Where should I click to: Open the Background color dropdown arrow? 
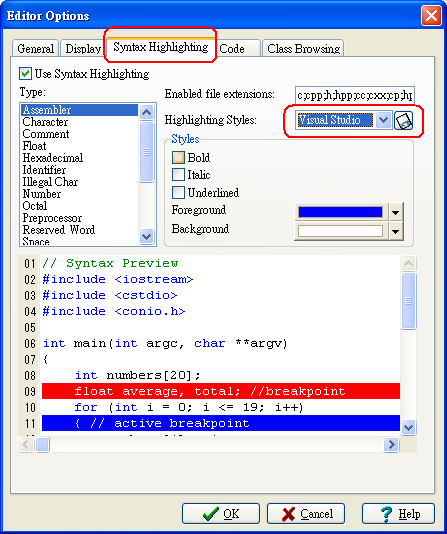(x=395, y=232)
